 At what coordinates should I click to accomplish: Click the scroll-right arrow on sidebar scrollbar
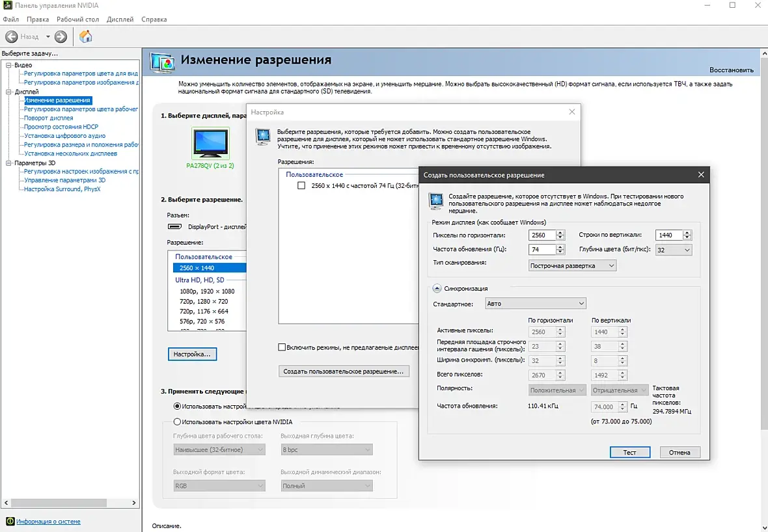133,503
